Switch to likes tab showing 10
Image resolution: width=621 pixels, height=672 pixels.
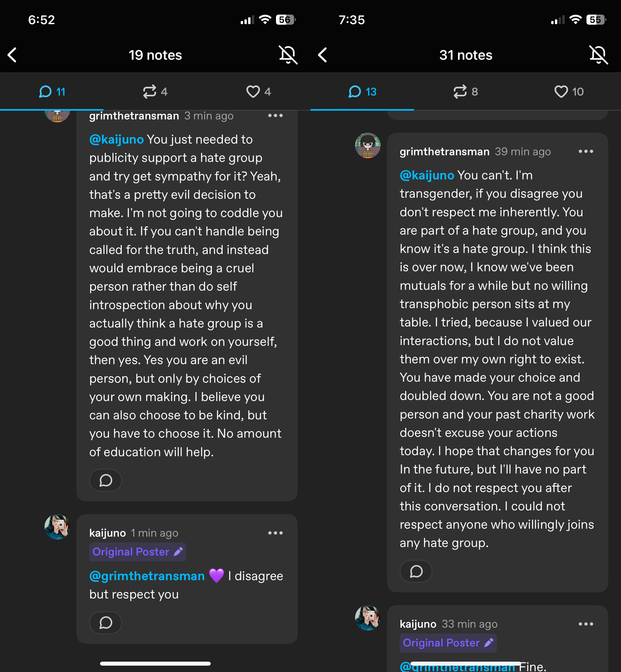569,91
